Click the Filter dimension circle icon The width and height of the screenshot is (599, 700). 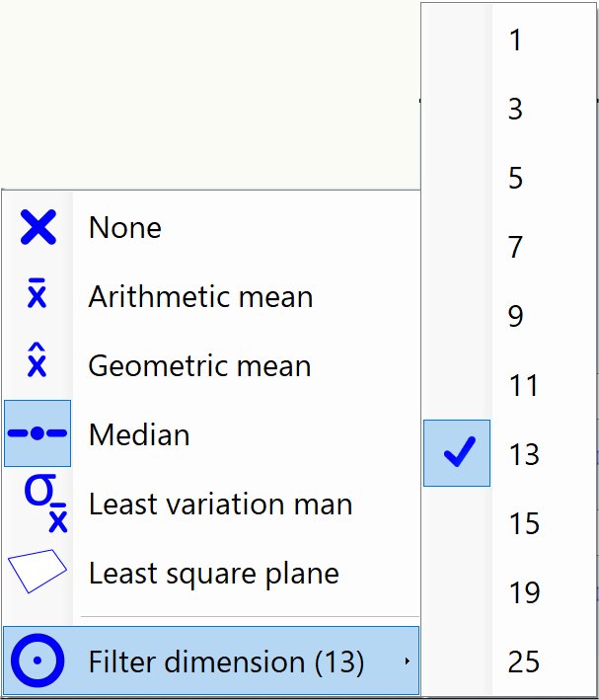click(37, 661)
